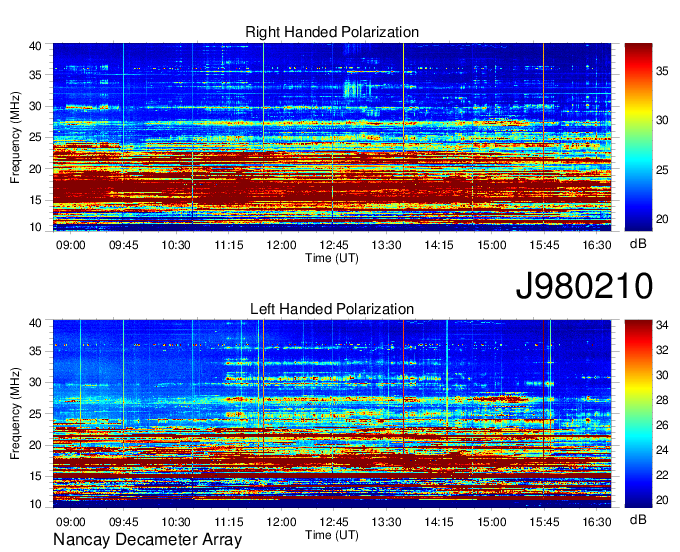The image size is (680, 552).
Task: Click "15:45" time tick of Right Handed plot
Action: tap(544, 245)
